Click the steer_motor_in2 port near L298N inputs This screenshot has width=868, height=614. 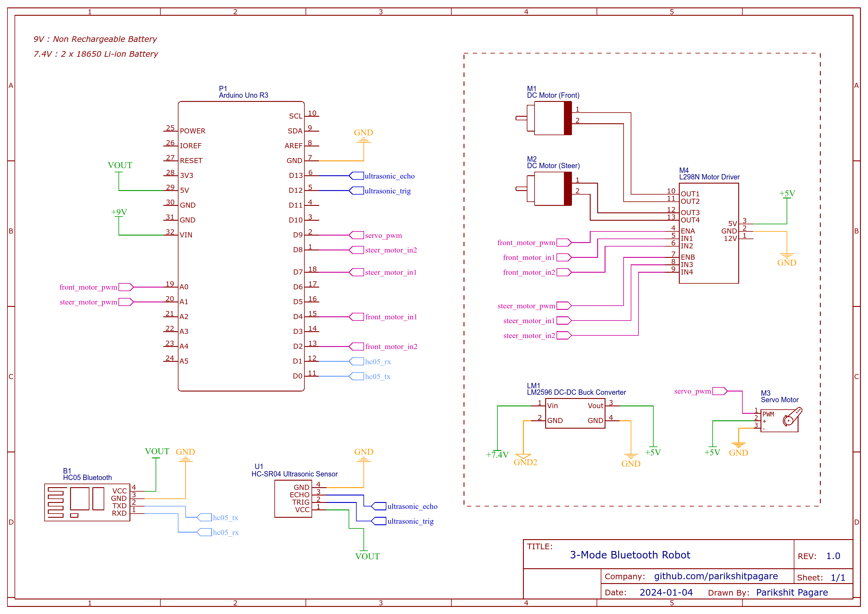tap(537, 336)
